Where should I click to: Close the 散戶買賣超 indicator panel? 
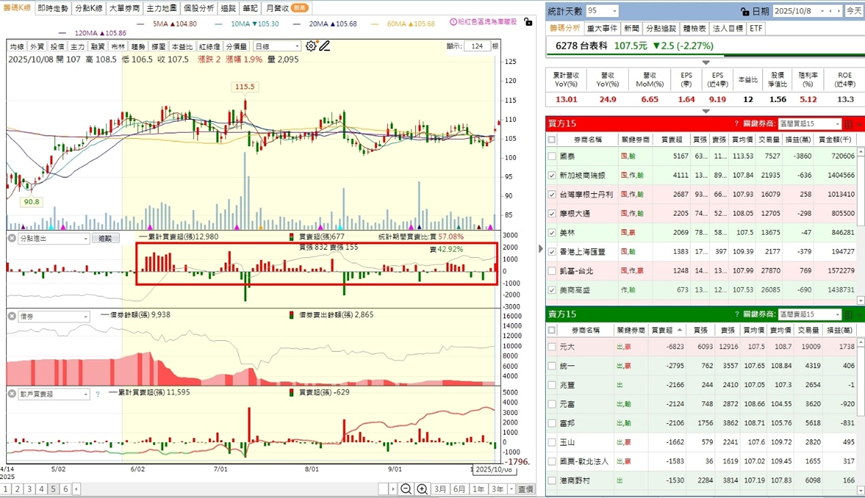tap(12, 394)
